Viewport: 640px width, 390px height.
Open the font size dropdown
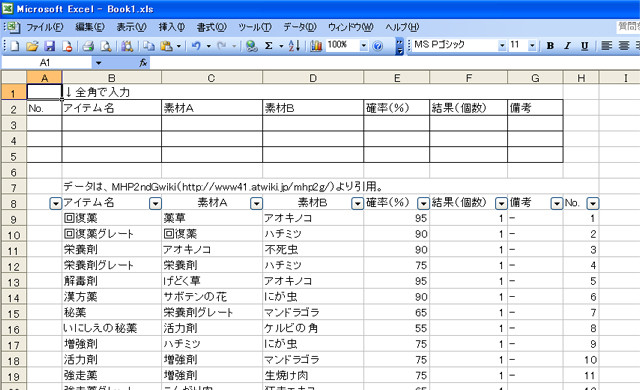532,46
